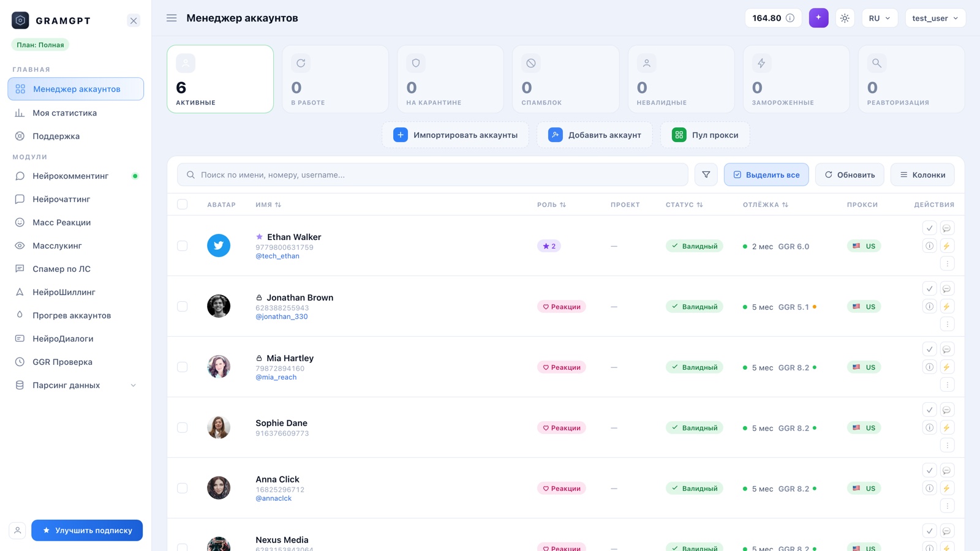Viewport: 980px width, 551px height.
Task: Click the purple sparkle button in the header
Action: tap(818, 18)
